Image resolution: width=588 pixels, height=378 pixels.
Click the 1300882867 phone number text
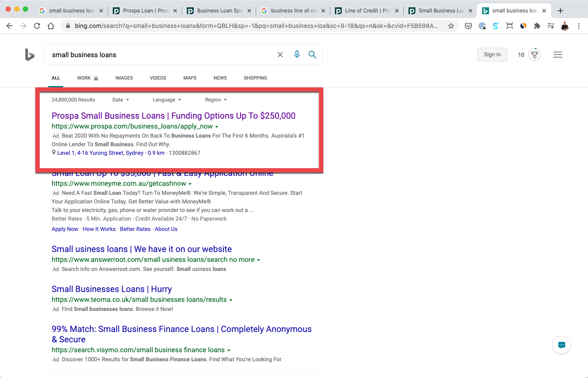pyautogui.click(x=184, y=153)
